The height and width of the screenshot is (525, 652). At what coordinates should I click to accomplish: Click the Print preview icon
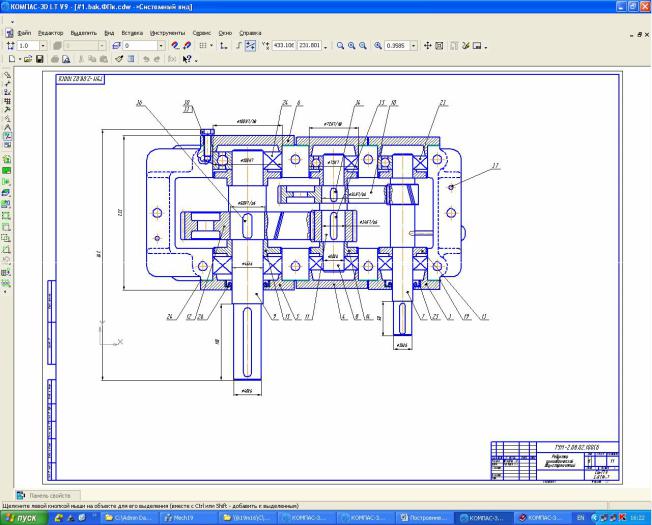(x=65, y=59)
